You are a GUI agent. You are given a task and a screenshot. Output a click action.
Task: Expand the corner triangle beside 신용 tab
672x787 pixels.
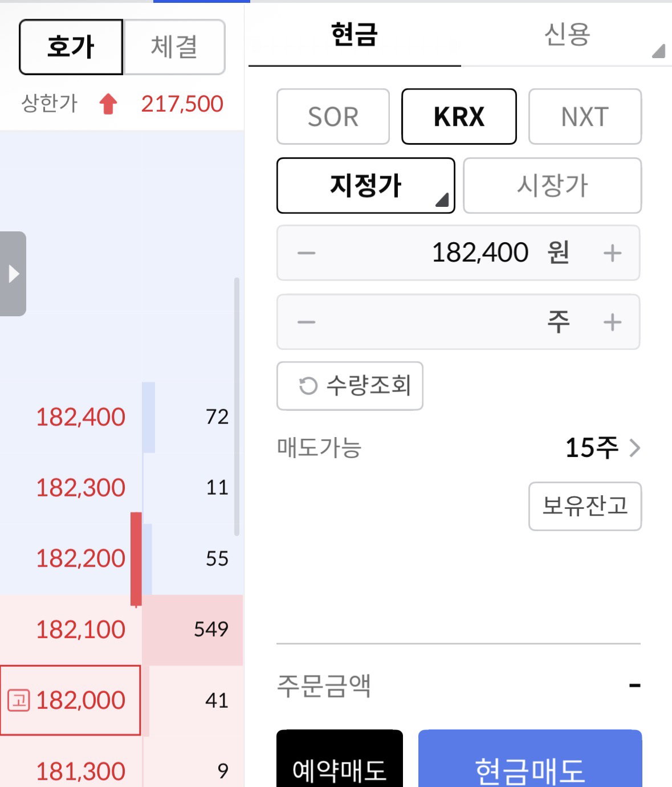(658, 51)
